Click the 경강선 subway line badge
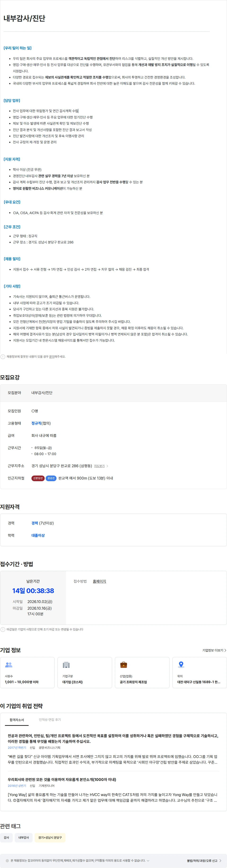227x868 pixels. (x=51, y=478)
